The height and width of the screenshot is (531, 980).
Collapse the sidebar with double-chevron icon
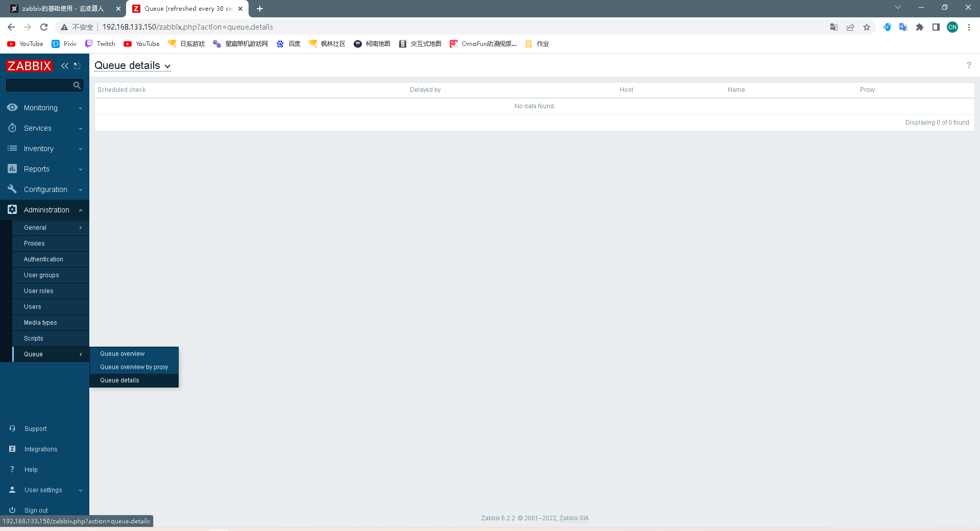pos(65,66)
